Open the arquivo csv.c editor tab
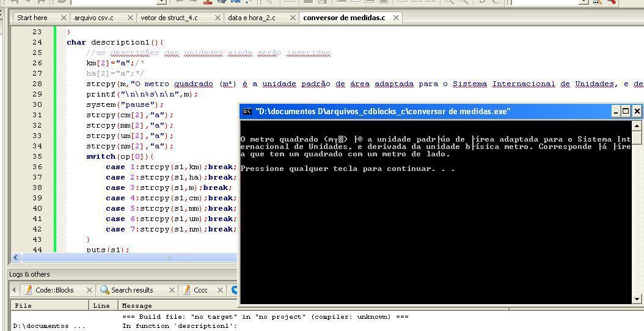Screen dimensions: 644x331 point(93,18)
